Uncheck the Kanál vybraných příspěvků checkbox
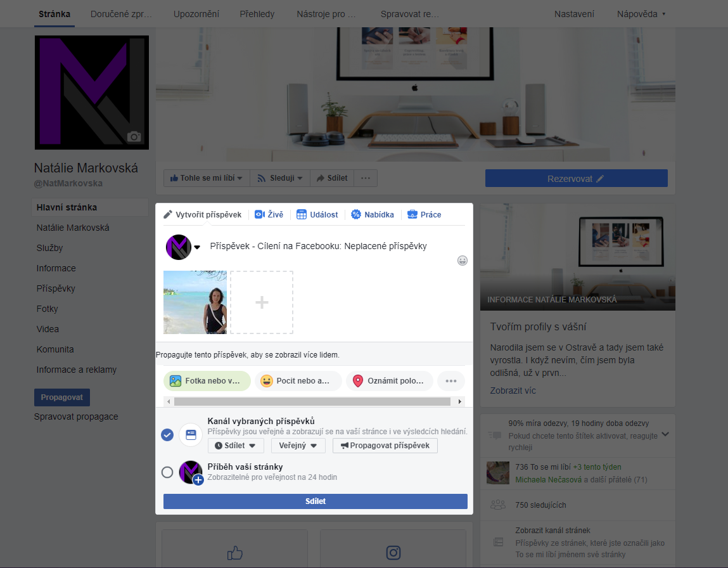Viewport: 728px width, 568px height. [x=167, y=435]
